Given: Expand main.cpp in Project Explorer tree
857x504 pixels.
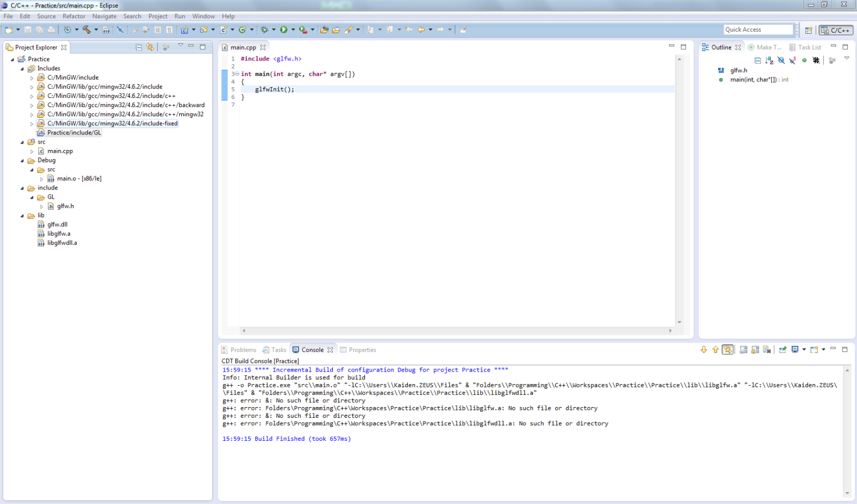Looking at the screenshot, I should [x=32, y=152].
